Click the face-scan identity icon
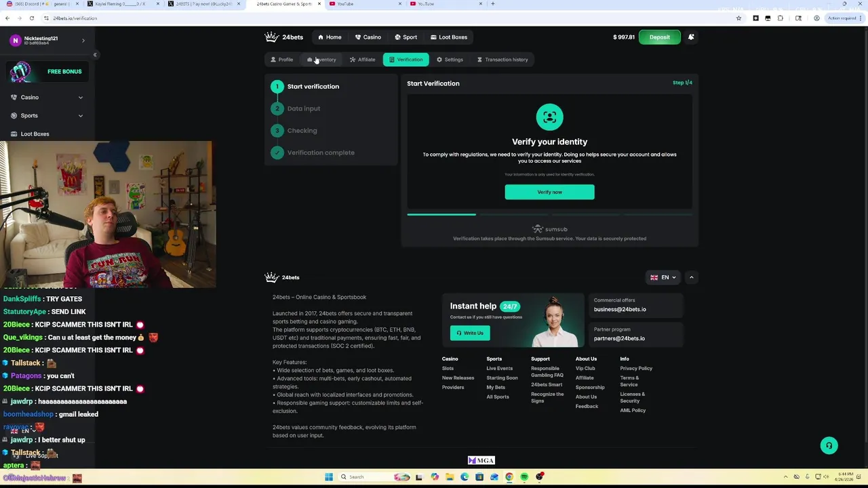This screenshot has height=488, width=868. 549,117
